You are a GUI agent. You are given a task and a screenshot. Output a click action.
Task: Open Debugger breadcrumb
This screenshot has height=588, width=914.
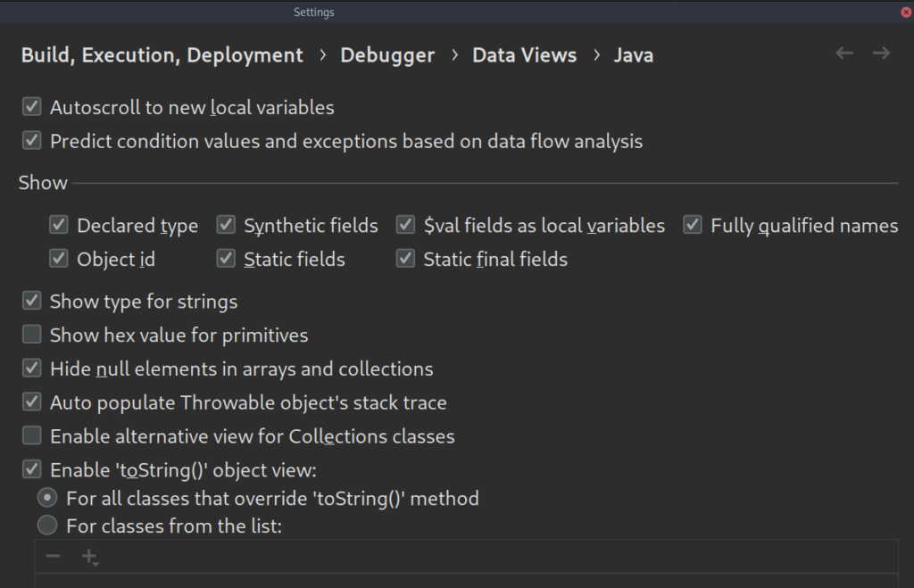click(387, 55)
